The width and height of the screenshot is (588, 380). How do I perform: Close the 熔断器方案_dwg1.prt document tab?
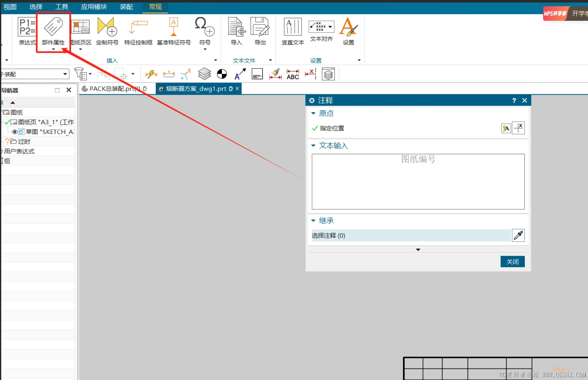coord(237,89)
